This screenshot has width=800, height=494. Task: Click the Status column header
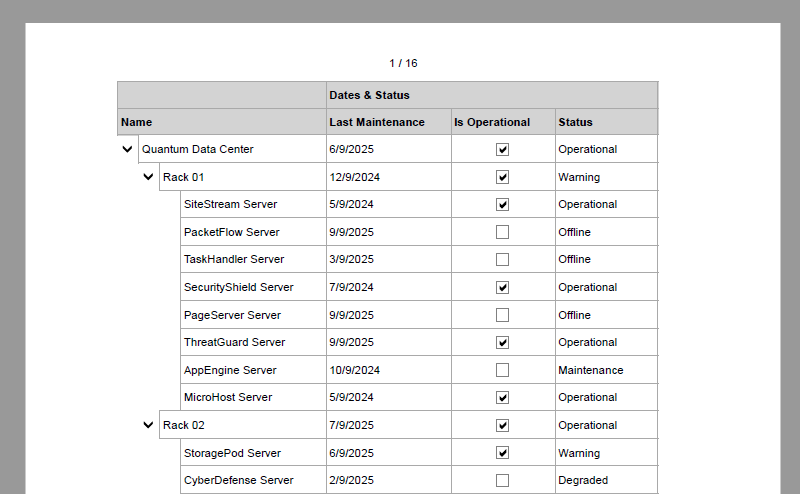click(x=607, y=122)
